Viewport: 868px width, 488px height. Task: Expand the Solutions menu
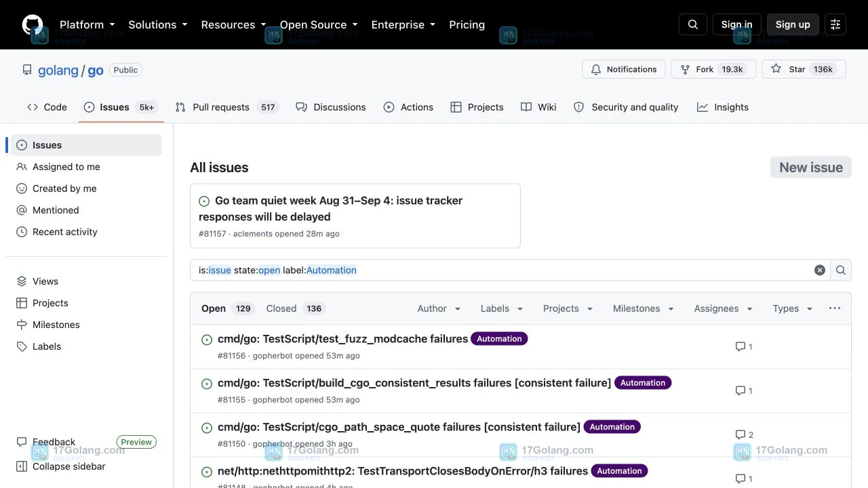[x=157, y=24]
